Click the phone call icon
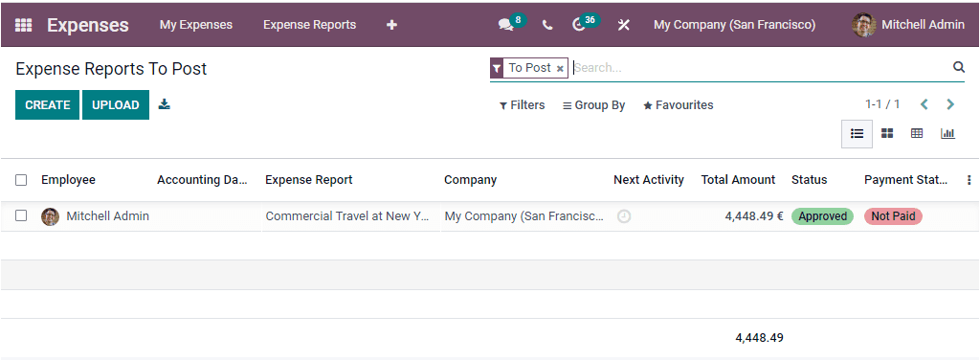The height and width of the screenshot is (361, 980). point(547,25)
